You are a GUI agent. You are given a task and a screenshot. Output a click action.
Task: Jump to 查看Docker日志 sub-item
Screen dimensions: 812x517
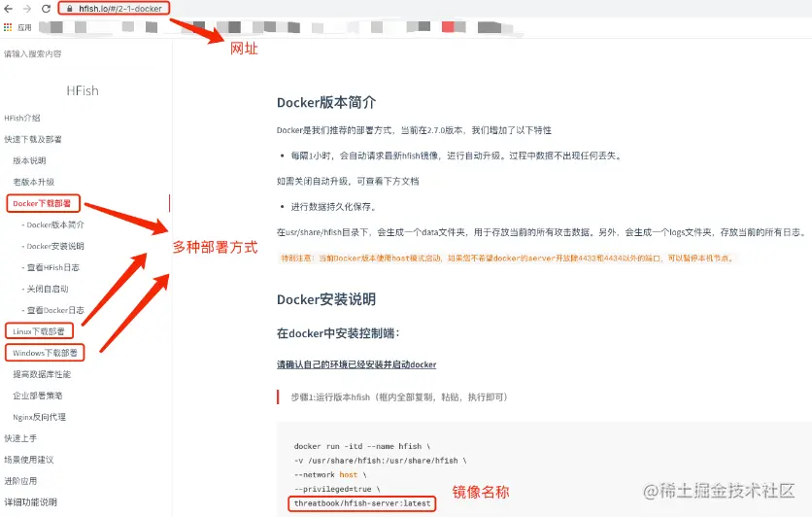53,310
